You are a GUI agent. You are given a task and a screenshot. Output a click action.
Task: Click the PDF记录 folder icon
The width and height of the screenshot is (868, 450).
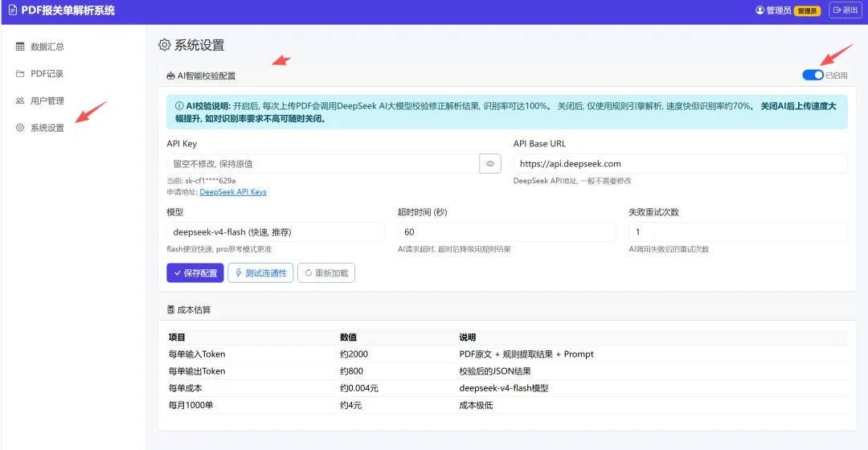pos(20,74)
